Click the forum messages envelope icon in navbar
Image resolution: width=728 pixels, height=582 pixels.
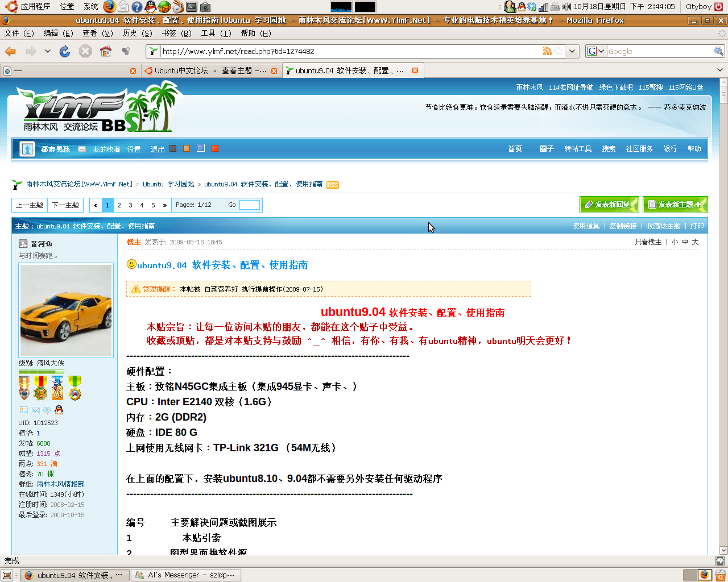(82, 149)
